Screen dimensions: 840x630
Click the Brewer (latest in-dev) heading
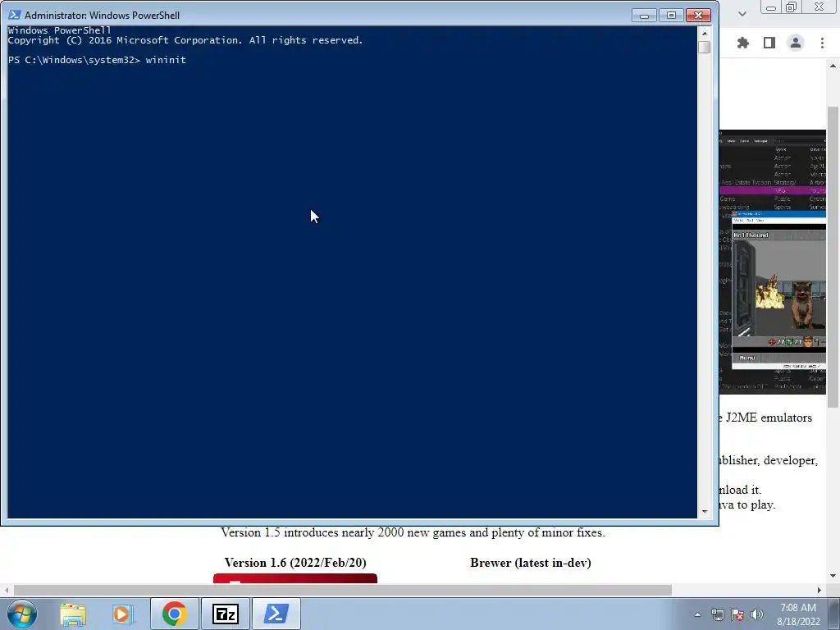pos(531,563)
